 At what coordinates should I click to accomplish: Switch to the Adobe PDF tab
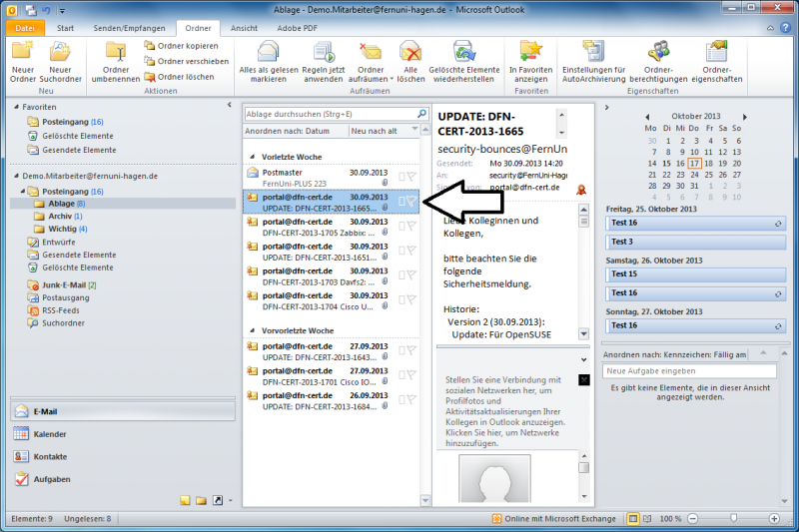coord(297,28)
